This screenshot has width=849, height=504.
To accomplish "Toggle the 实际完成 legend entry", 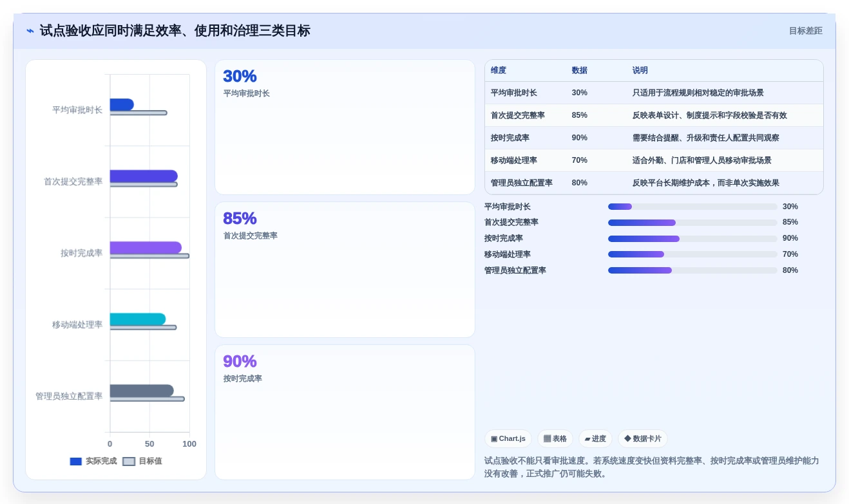I will [93, 462].
